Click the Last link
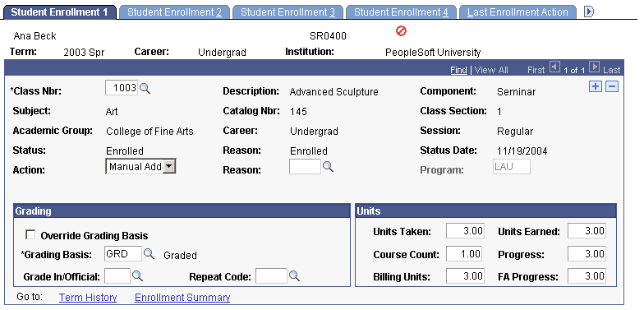The image size is (644, 310). tap(611, 71)
